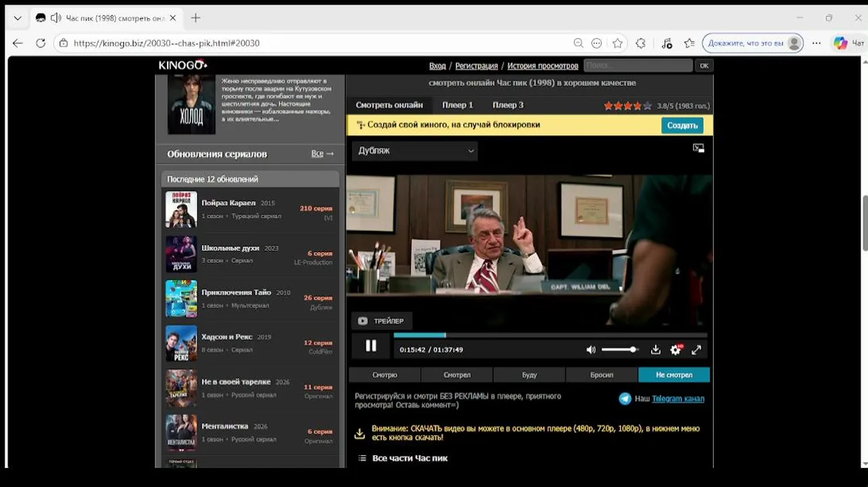
Task: Click the lock site-info icon
Action: 63,43
